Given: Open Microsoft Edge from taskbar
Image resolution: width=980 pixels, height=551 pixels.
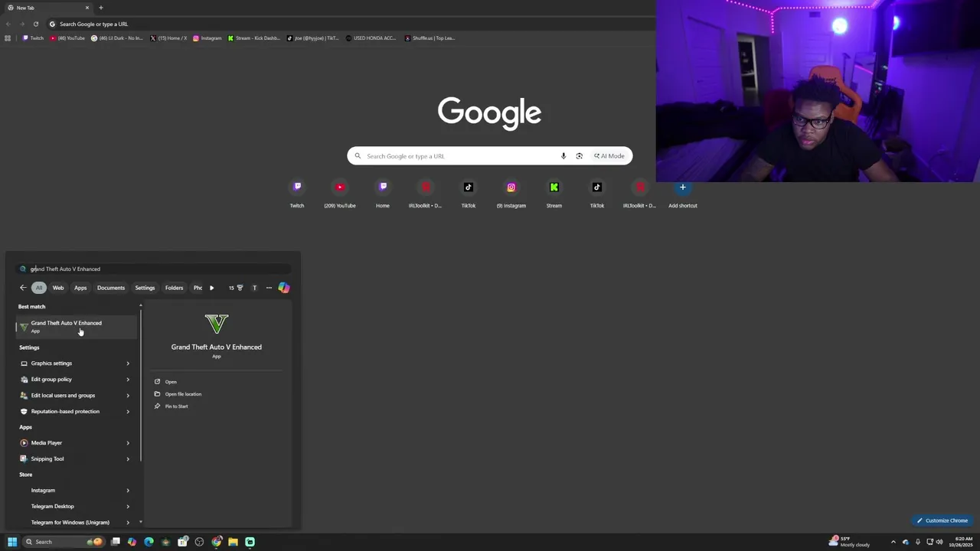Looking at the screenshot, I should [149, 542].
